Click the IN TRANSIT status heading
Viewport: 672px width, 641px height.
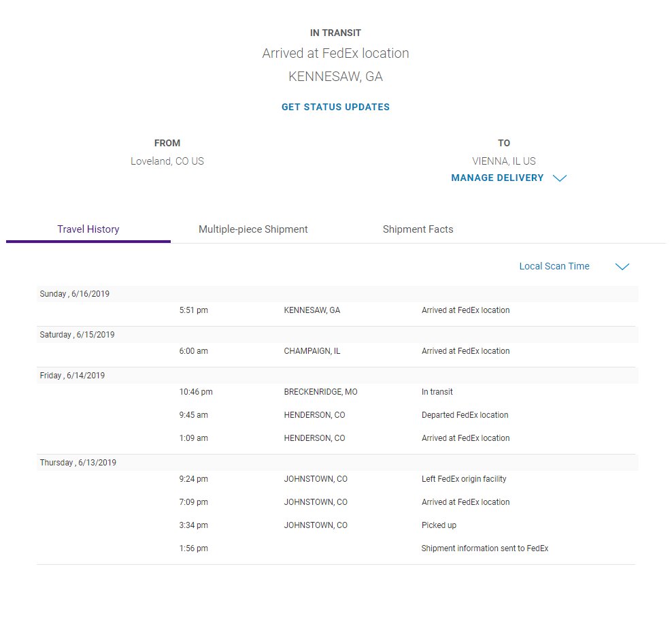click(335, 33)
